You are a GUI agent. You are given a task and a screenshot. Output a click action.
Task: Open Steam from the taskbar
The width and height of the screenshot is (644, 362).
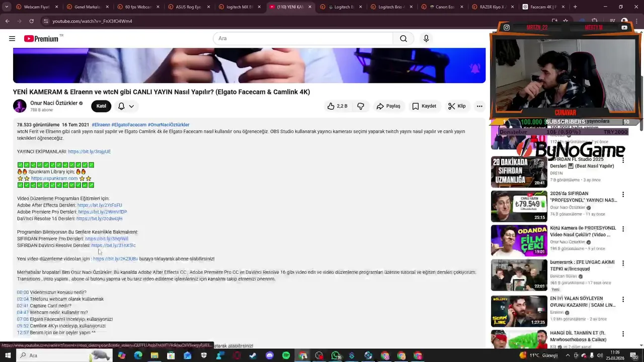click(x=253, y=355)
